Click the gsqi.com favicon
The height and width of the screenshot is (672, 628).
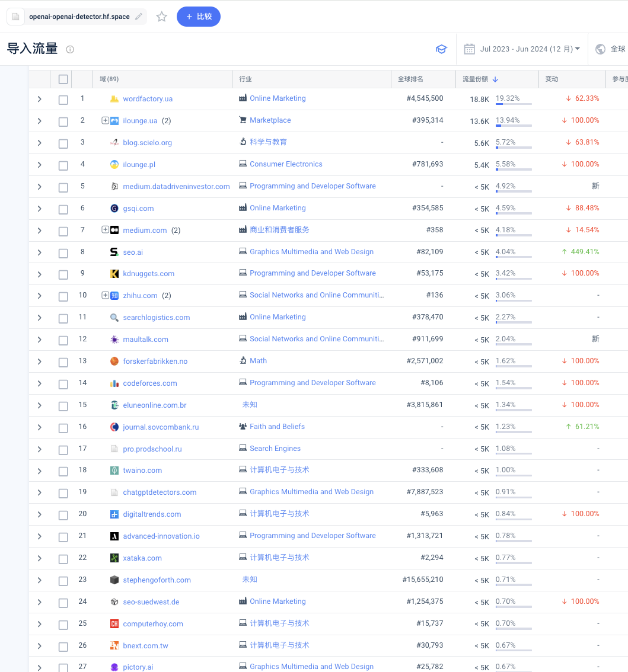[x=114, y=208]
